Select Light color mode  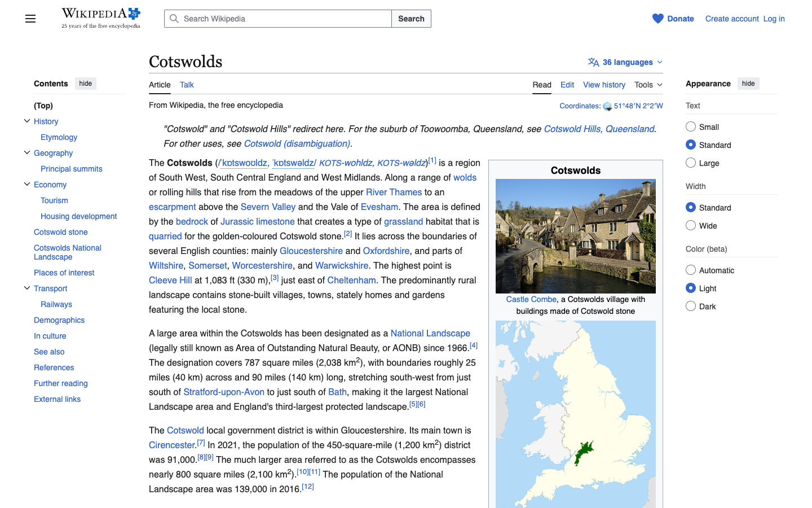coord(691,288)
